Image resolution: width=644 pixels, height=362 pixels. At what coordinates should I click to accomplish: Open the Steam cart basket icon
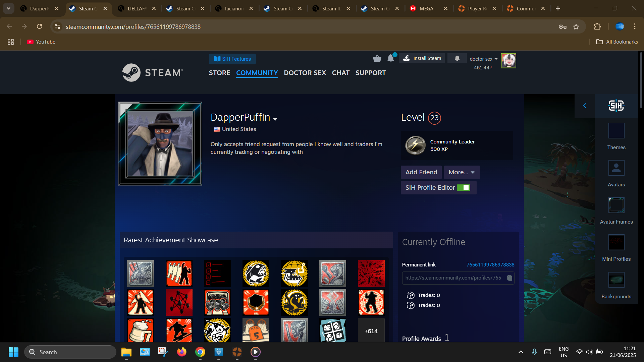[x=377, y=59]
